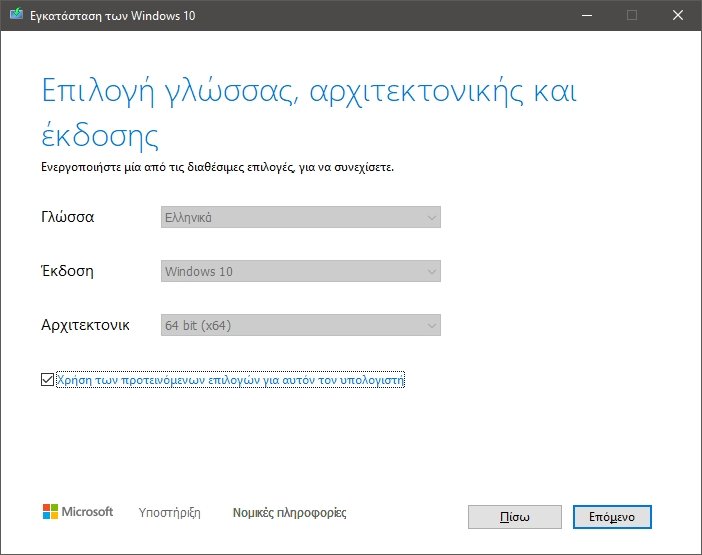Click the 'Χρήση των προτεινόμενων επιλογών' checkbox label
This screenshot has width=702, height=555.
[x=230, y=380]
